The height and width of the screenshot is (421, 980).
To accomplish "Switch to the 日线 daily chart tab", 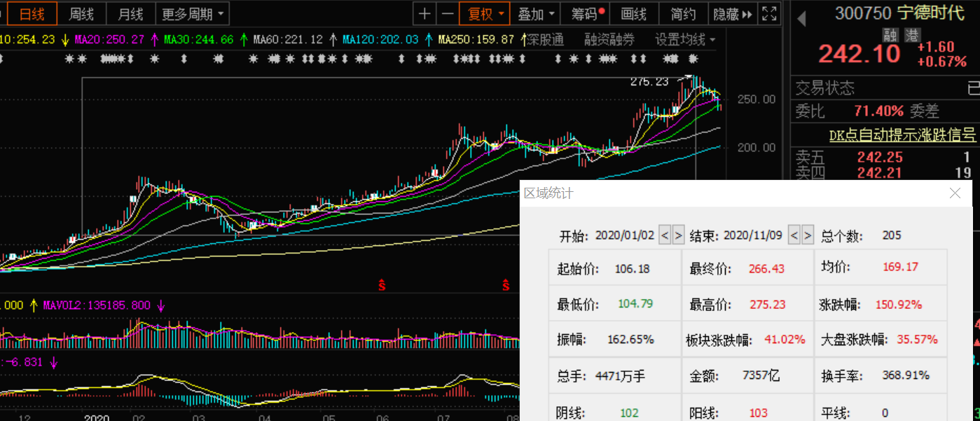I will (x=32, y=14).
